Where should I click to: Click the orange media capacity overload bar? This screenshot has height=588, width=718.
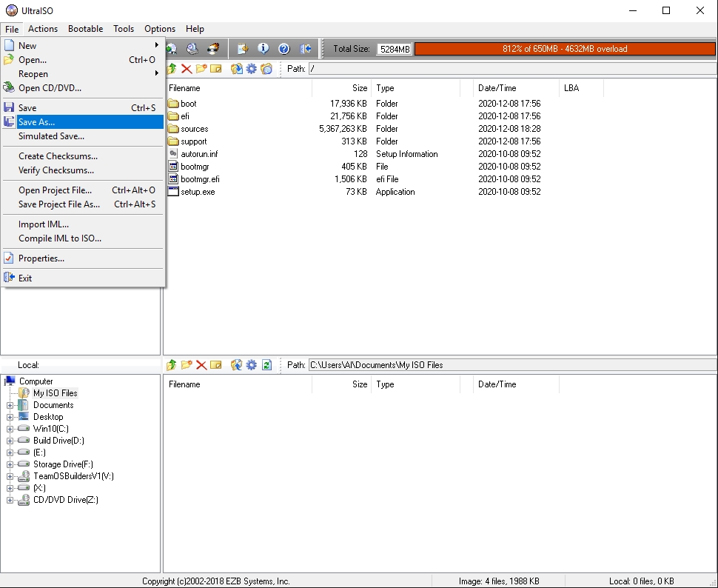click(x=565, y=49)
